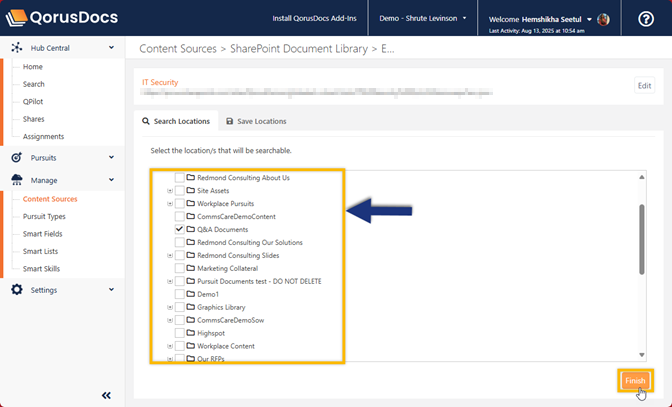Click the QorusDocs logo
This screenshot has height=407, width=672.
62,18
